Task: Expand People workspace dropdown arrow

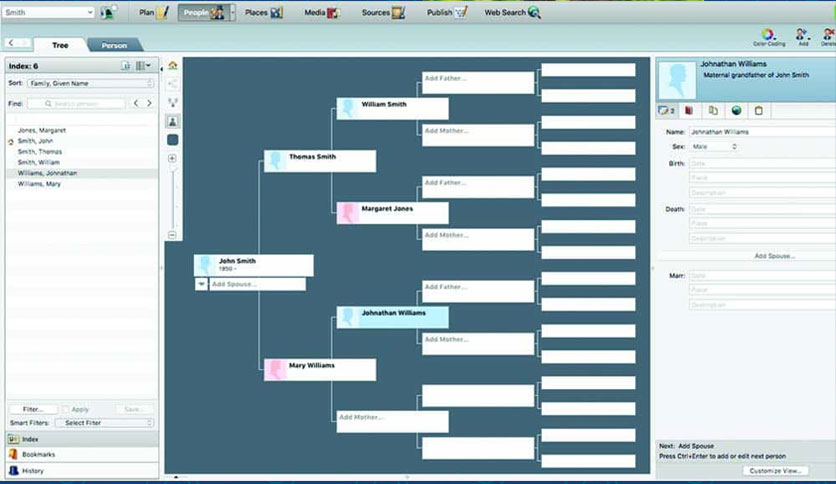Action: (232, 12)
